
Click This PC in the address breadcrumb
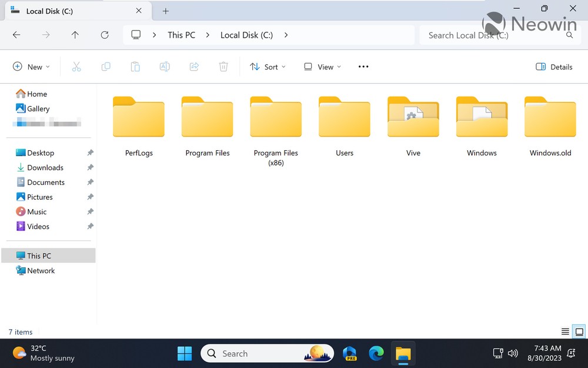coord(181,35)
